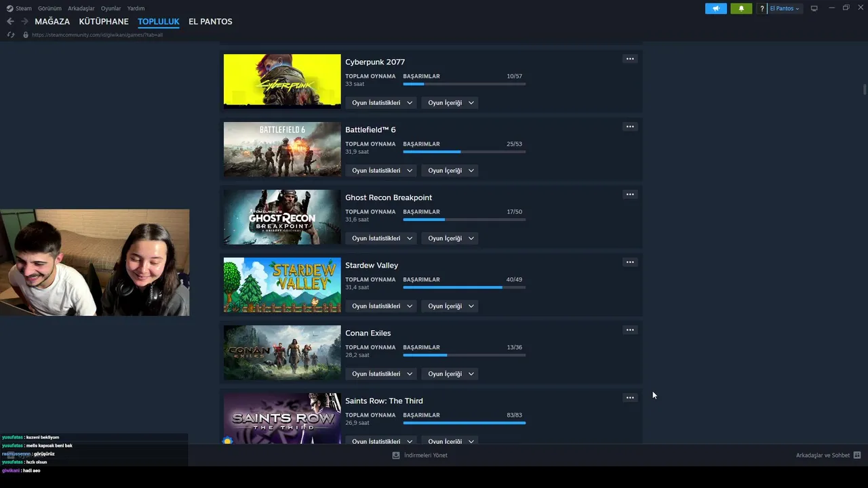Screen dimensions: 868x488
Task: Open the Yardım menu
Action: tap(136, 8)
